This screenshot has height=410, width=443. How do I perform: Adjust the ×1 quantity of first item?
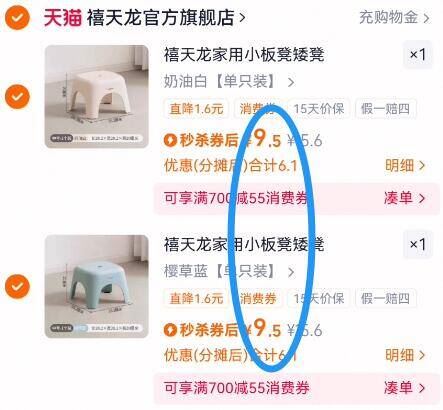click(418, 54)
